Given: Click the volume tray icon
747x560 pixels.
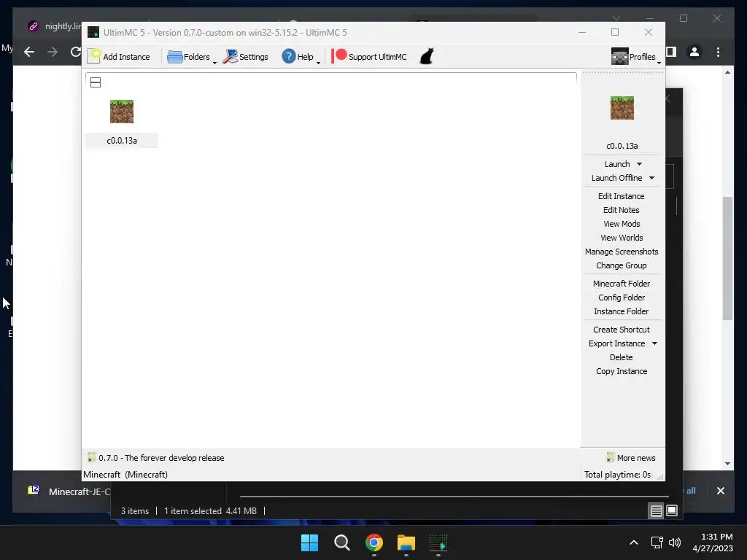Looking at the screenshot, I should click(x=675, y=542).
